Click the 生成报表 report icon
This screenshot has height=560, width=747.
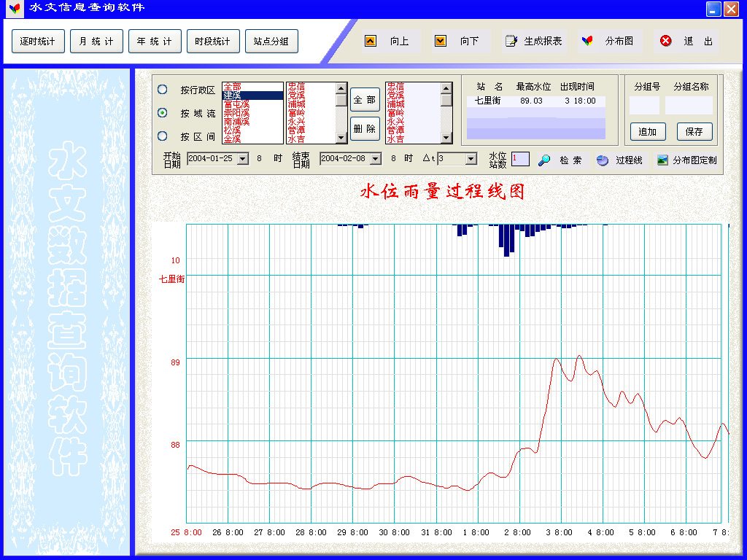click(x=511, y=41)
